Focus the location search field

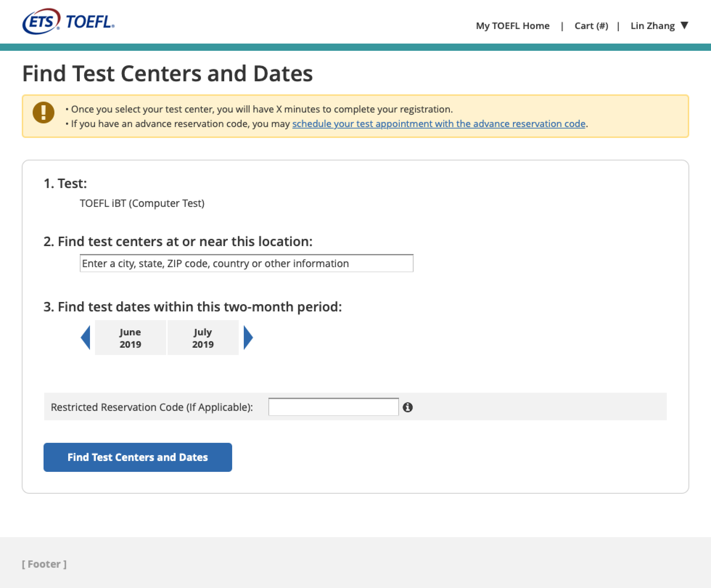coord(246,263)
